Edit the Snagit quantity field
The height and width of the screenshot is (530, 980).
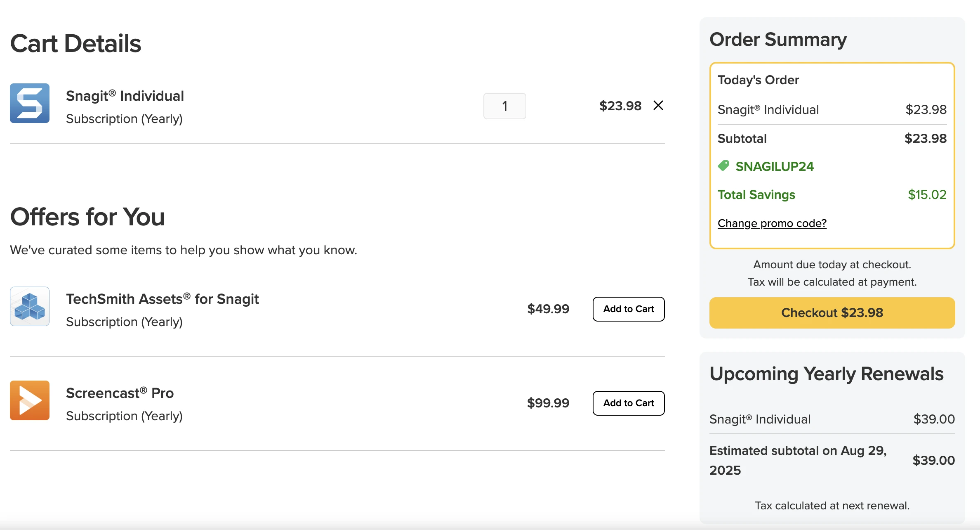coord(504,106)
